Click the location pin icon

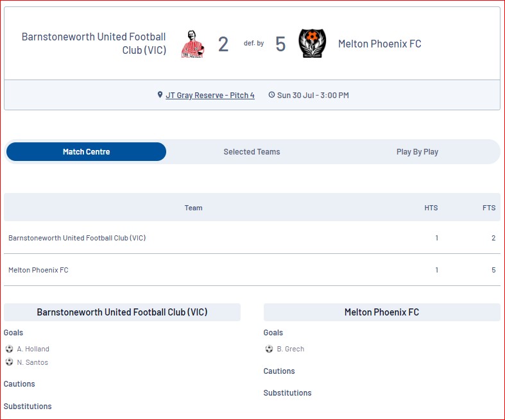tap(160, 95)
